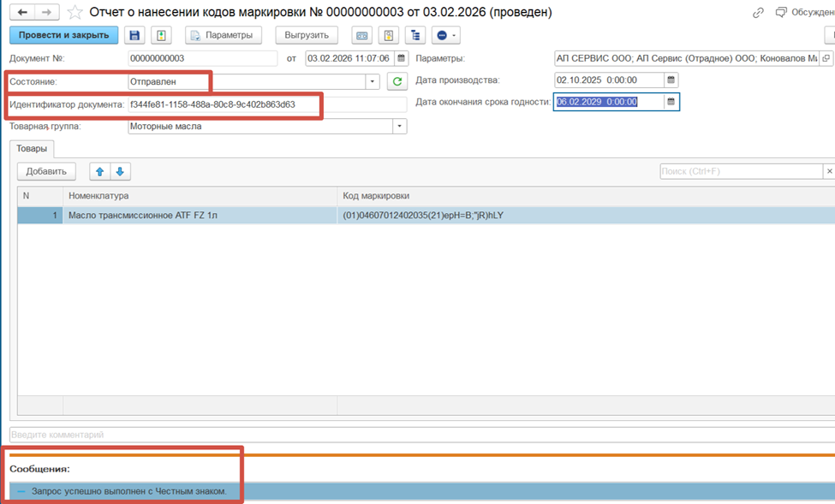Select the Масло трансмиссионное ATF FZ 1л row

201,215
